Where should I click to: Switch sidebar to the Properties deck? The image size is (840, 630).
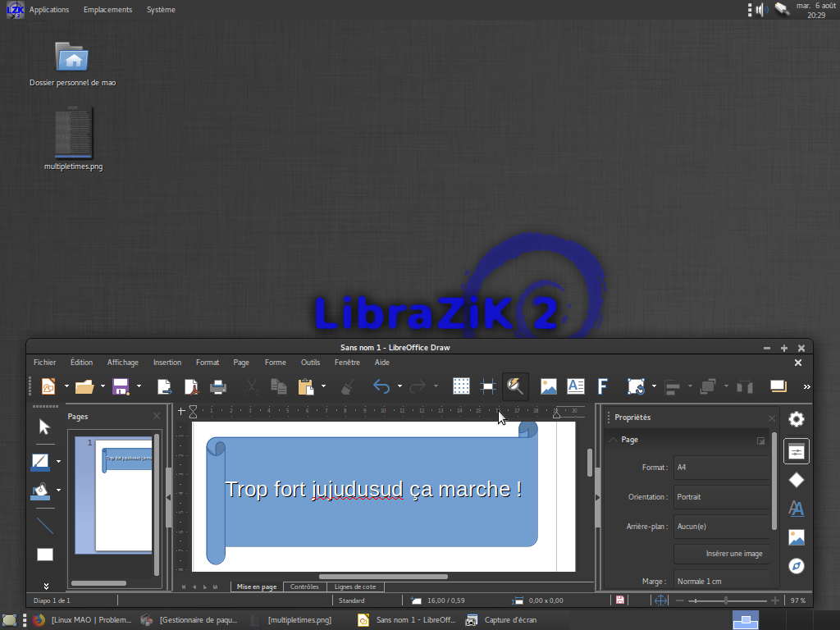(797, 452)
